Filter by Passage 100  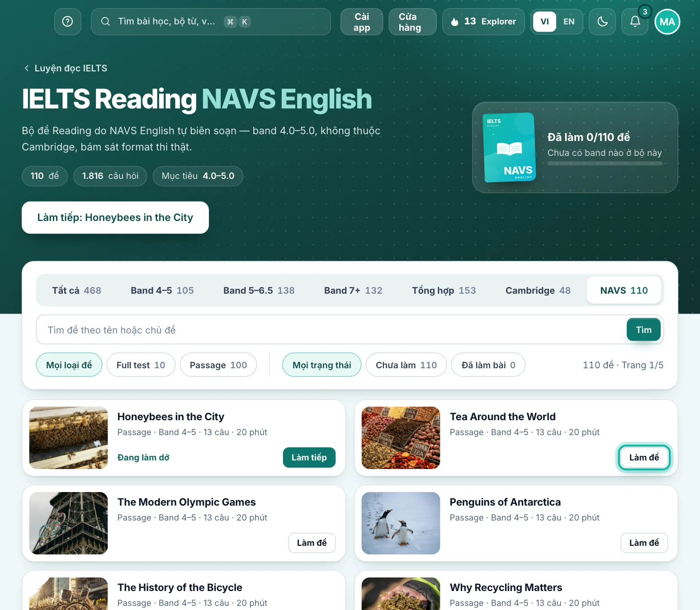coord(218,365)
